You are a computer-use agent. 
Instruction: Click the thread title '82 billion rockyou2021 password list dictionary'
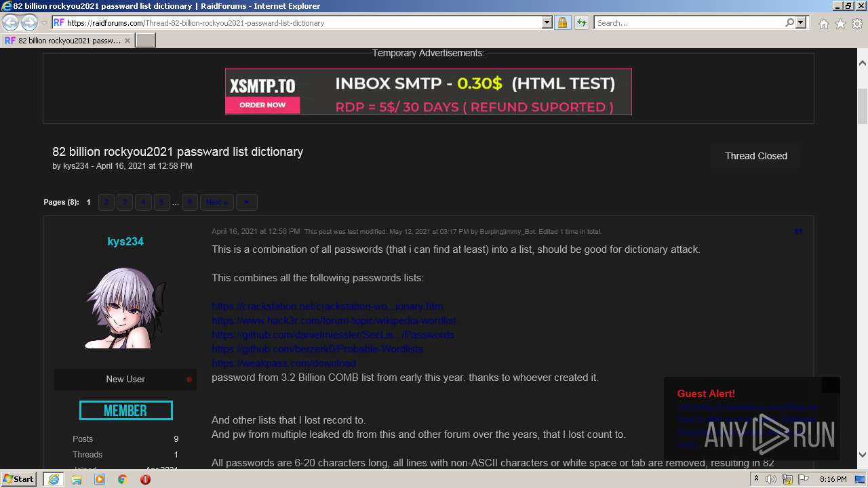178,152
